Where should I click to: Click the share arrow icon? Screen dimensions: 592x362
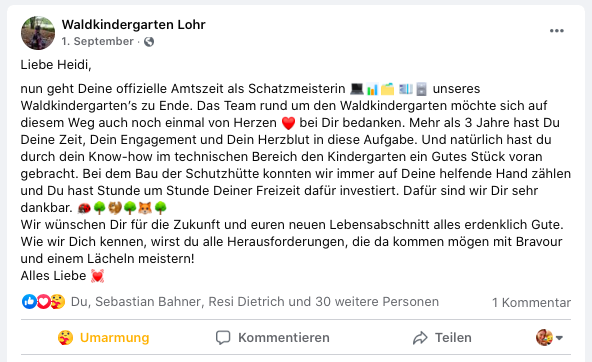click(x=420, y=338)
